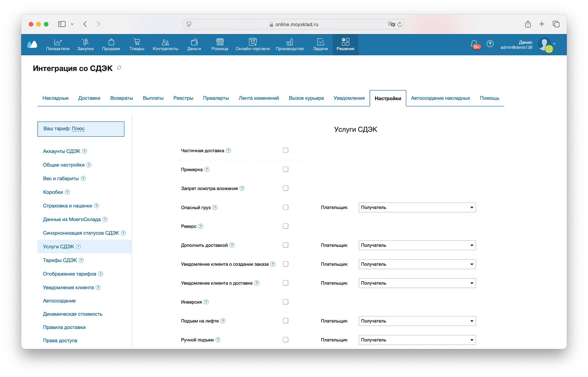
Task: Toggle the Примерка checkbox
Action: 285,169
